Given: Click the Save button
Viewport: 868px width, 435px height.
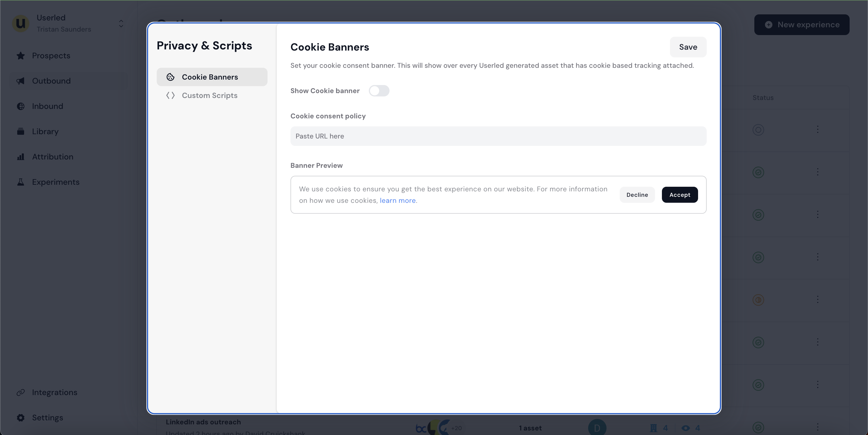Looking at the screenshot, I should point(688,47).
